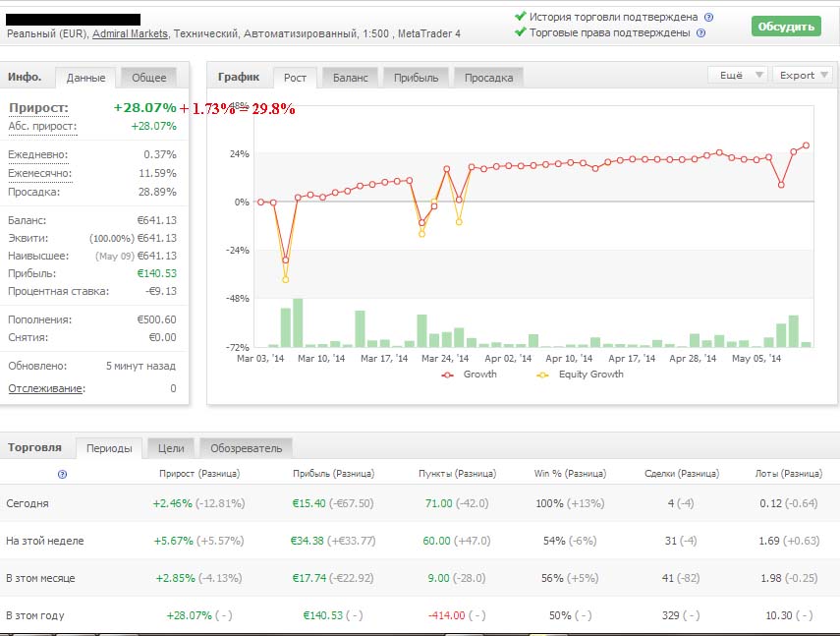This screenshot has height=636, width=840.
Task: Select the Сегодня row label
Action: [x=28, y=503]
